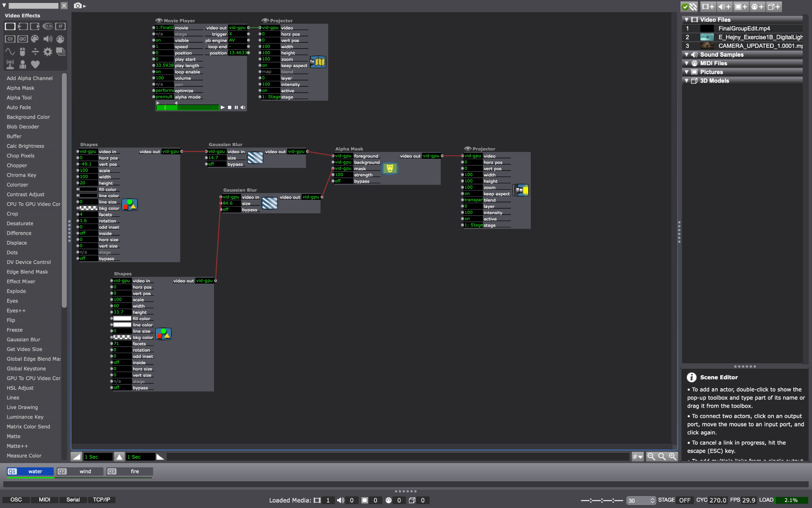The width and height of the screenshot is (812, 508).
Task: Click the MIDI status indicator
Action: point(44,500)
